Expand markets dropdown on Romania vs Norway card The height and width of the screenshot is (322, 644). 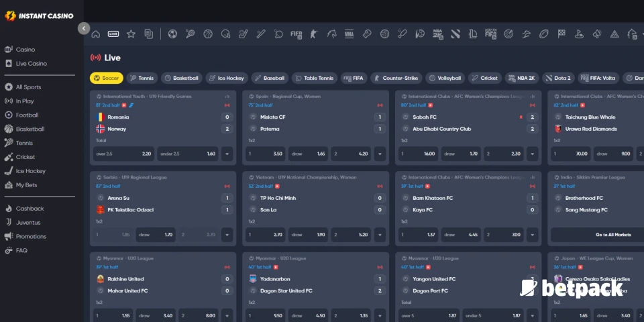[227, 154]
